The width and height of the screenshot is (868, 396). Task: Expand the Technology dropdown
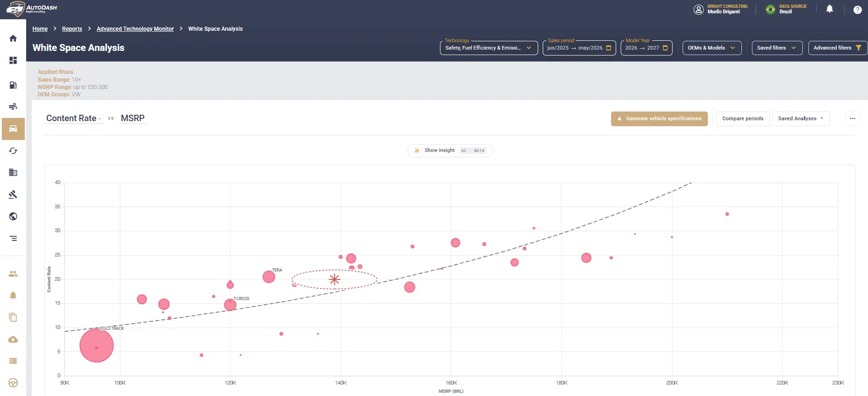pos(489,48)
